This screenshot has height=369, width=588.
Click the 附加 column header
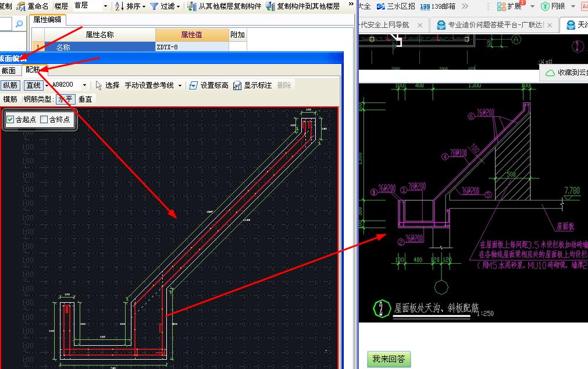point(238,35)
